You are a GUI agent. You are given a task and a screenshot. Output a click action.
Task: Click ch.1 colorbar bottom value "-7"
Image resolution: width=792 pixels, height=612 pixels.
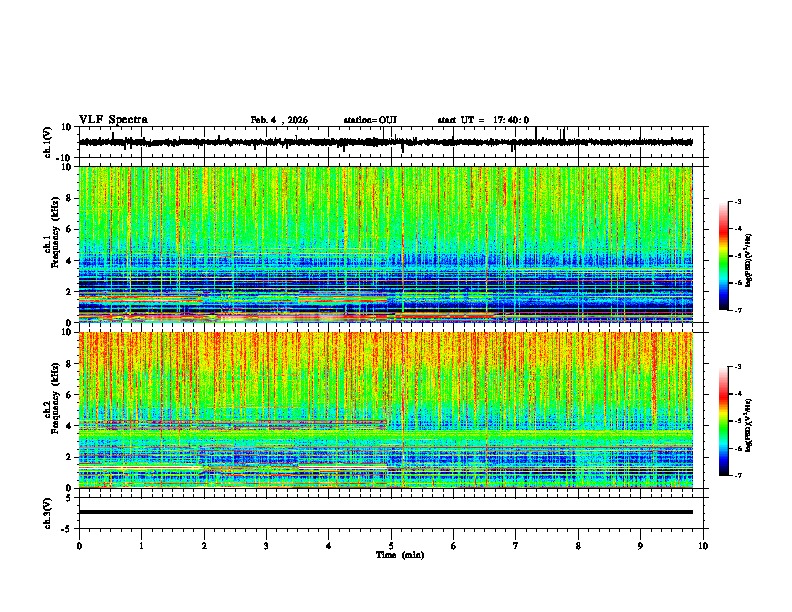(x=738, y=310)
